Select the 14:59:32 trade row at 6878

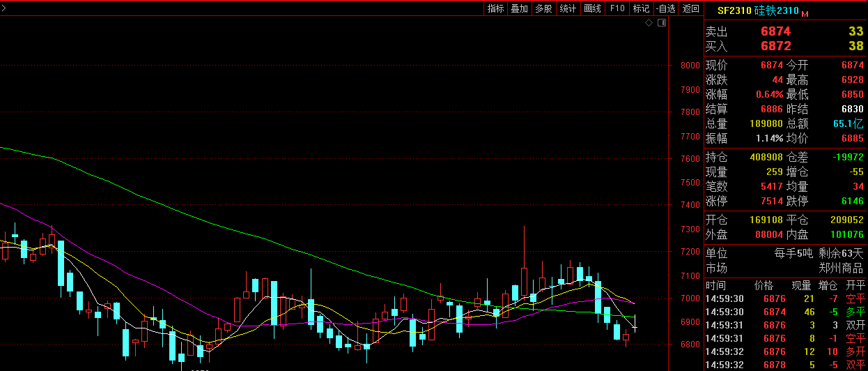786,365
